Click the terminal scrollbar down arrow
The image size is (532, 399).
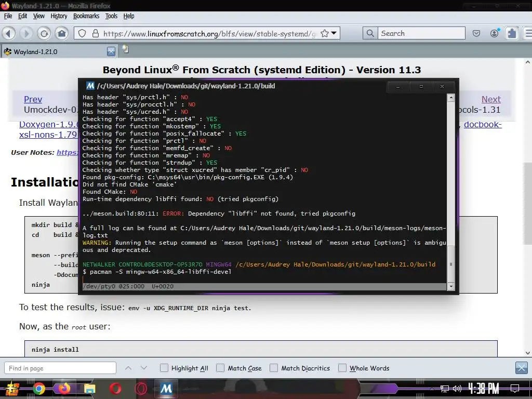tap(451, 286)
